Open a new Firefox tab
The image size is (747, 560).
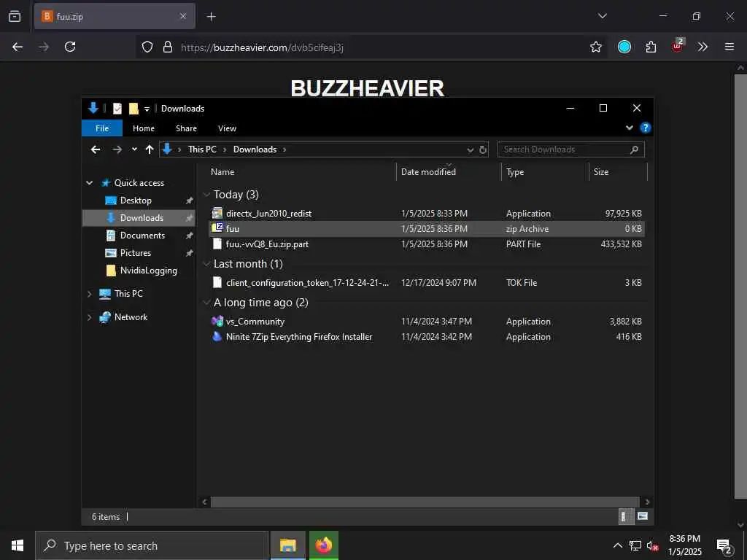211,17
